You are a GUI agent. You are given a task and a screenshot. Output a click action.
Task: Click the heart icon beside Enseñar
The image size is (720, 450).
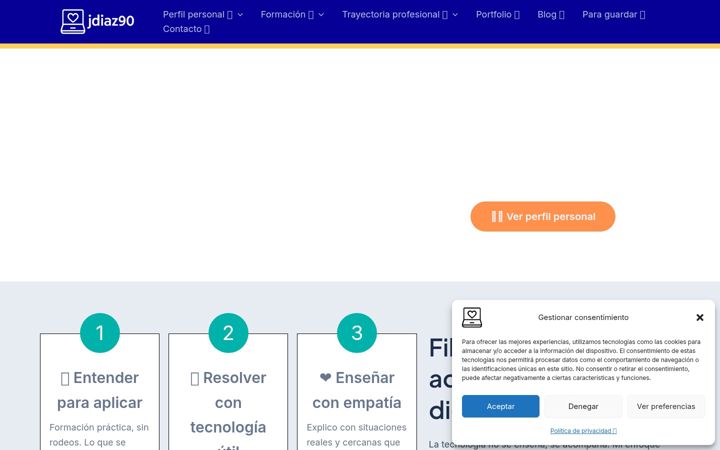(326, 377)
